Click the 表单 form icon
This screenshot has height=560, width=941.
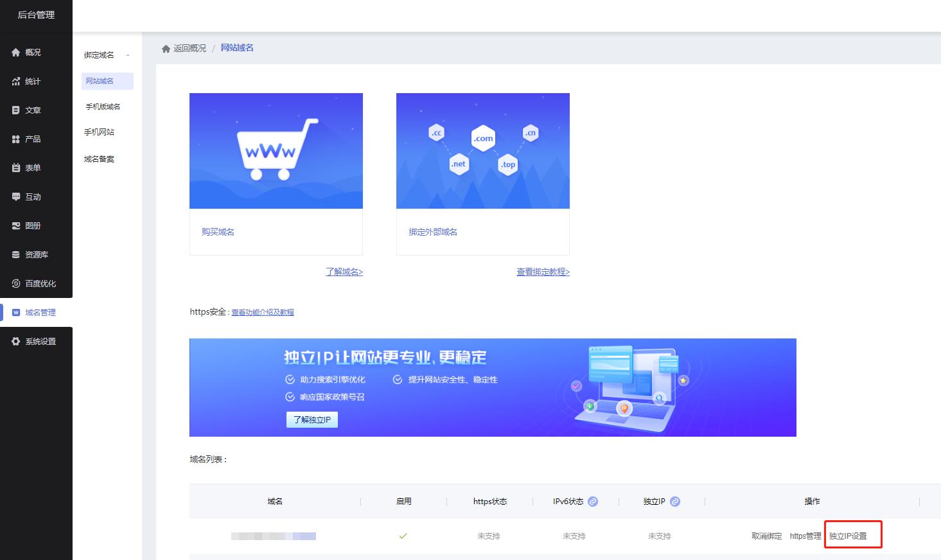pyautogui.click(x=16, y=168)
